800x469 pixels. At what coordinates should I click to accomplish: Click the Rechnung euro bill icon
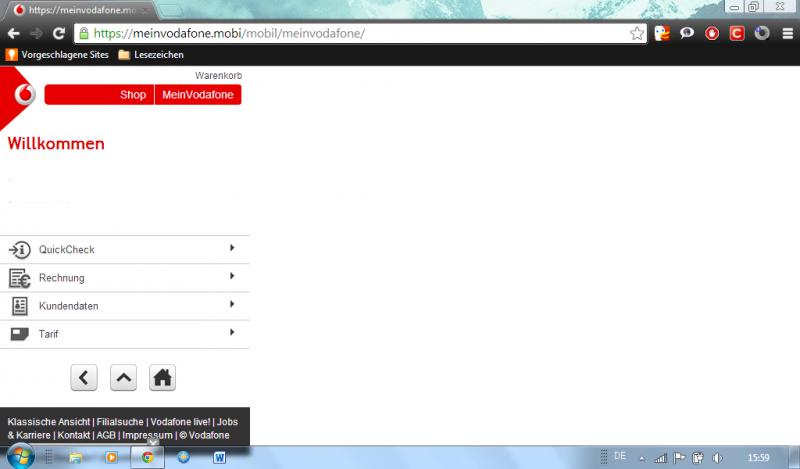tap(19, 278)
